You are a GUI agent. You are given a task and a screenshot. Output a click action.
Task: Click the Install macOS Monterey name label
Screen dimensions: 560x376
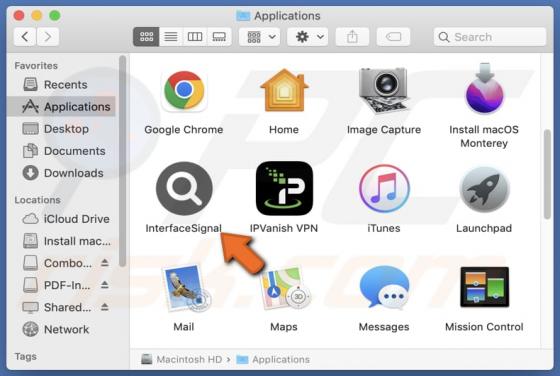click(484, 136)
